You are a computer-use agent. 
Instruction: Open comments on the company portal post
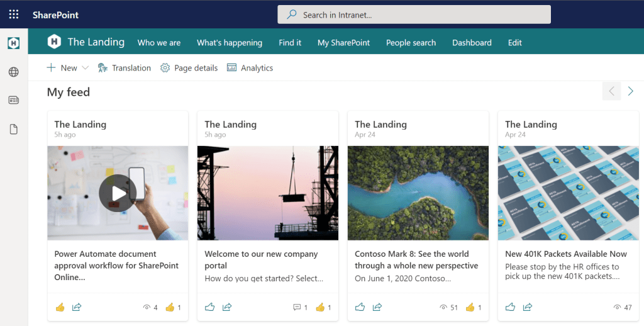pyautogui.click(x=300, y=307)
